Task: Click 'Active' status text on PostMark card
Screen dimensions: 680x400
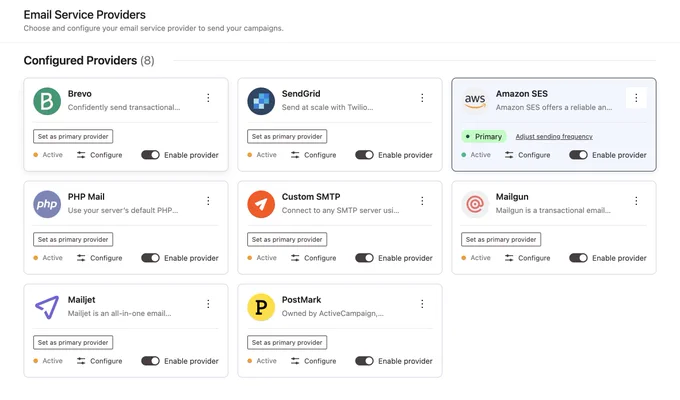Action: coord(266,361)
